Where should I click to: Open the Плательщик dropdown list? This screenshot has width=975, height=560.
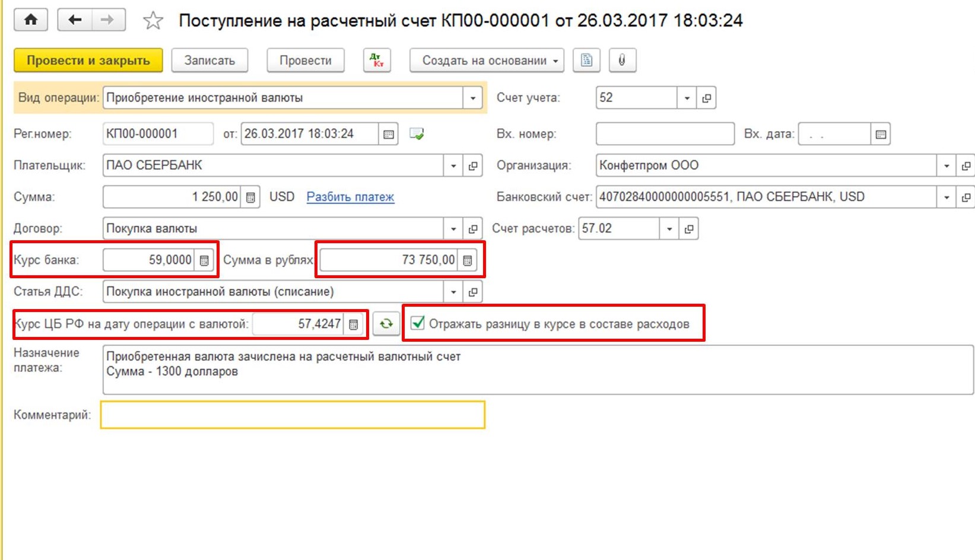pyautogui.click(x=453, y=166)
